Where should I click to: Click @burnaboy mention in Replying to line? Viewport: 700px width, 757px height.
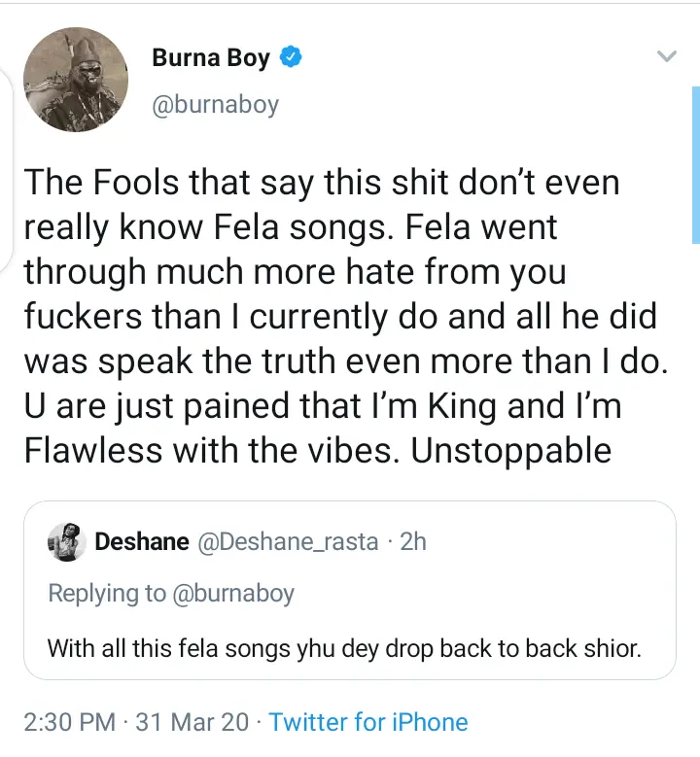tap(231, 593)
